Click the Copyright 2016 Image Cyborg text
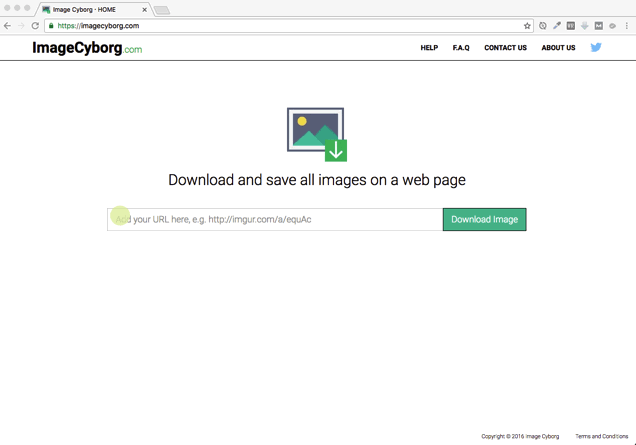Image resolution: width=636 pixels, height=445 pixels. pyautogui.click(x=520, y=436)
